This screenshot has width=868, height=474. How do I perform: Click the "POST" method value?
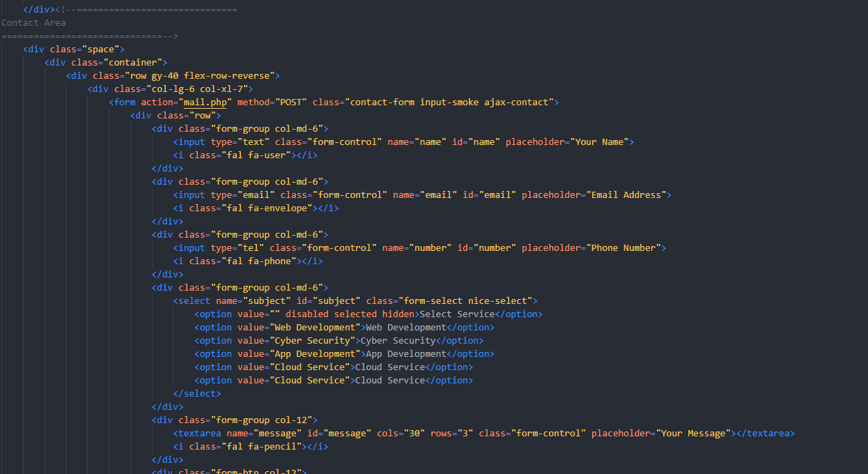(293, 102)
